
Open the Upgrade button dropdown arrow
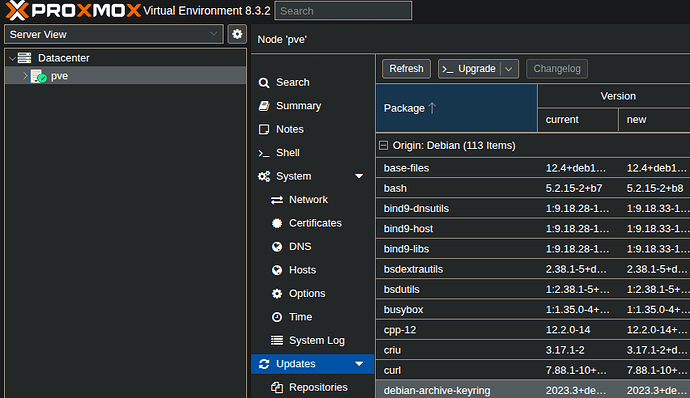[509, 69]
